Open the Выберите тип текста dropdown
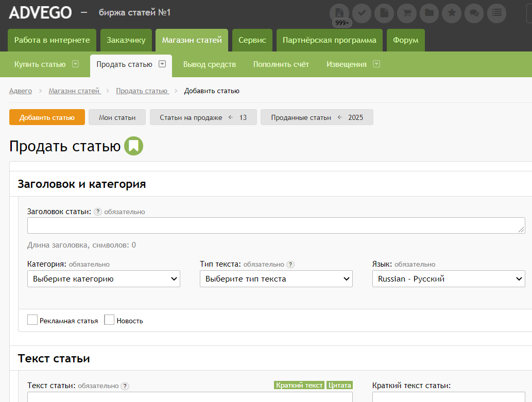532x402 pixels. (276, 279)
